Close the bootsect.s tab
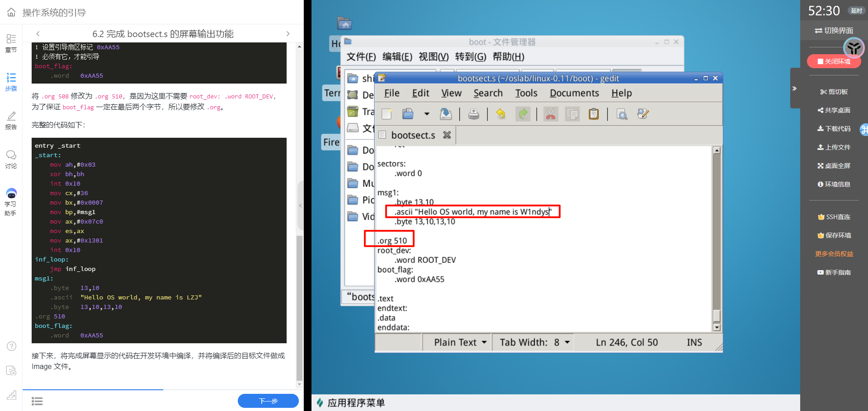Screen dimensions: 868x411 pyautogui.click(x=447, y=135)
